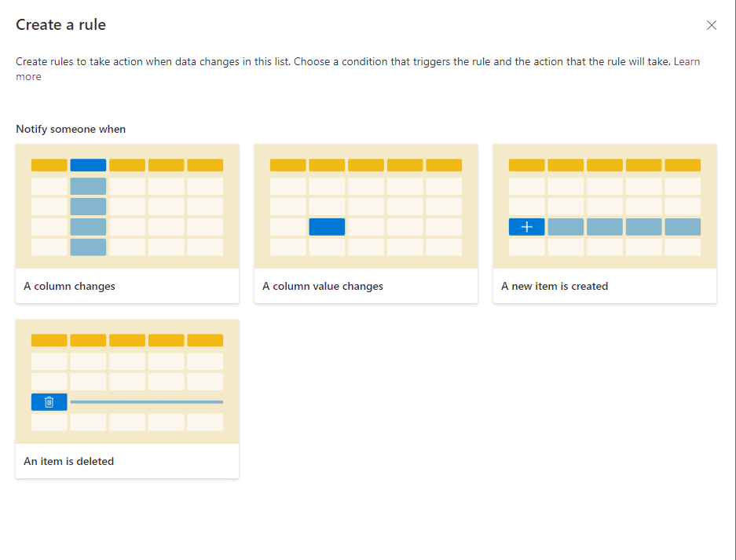Click the blue header cell in column changes illustration

point(88,165)
